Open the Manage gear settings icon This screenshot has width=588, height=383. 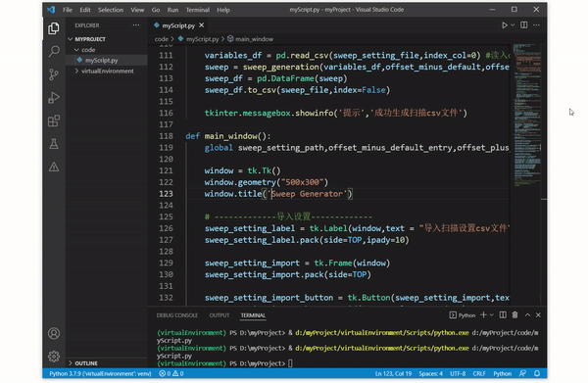pyautogui.click(x=54, y=356)
